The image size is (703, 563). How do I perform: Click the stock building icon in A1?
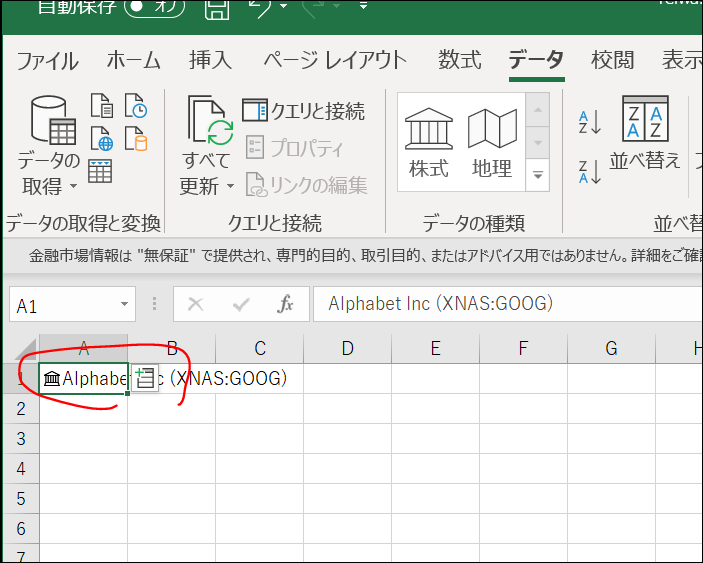coord(52,379)
